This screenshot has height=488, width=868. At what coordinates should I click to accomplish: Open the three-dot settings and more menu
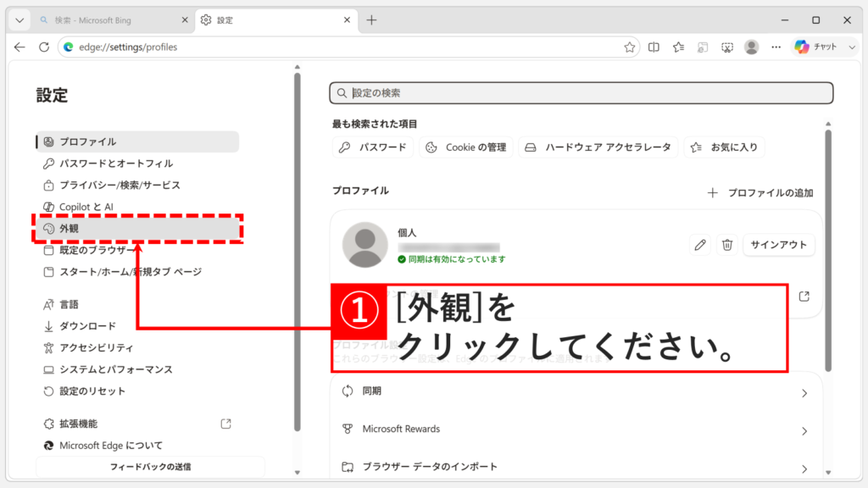[776, 47]
